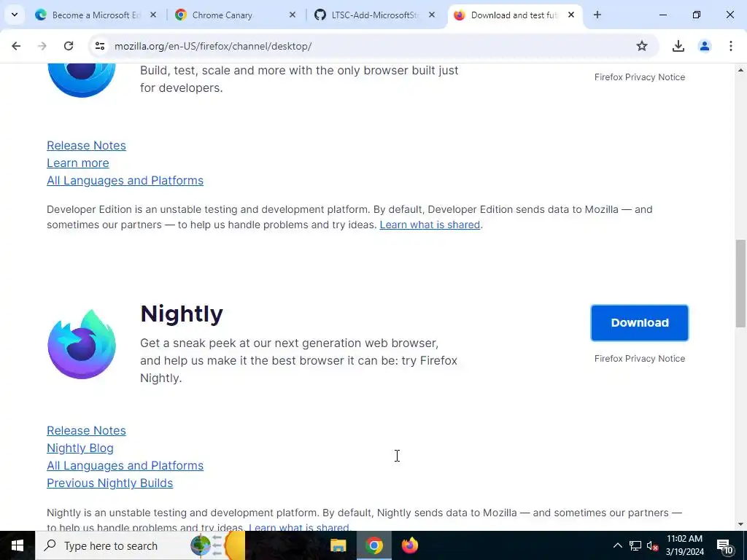The width and height of the screenshot is (747, 560).
Task: Click the muted volume tray icon
Action: pos(652,545)
